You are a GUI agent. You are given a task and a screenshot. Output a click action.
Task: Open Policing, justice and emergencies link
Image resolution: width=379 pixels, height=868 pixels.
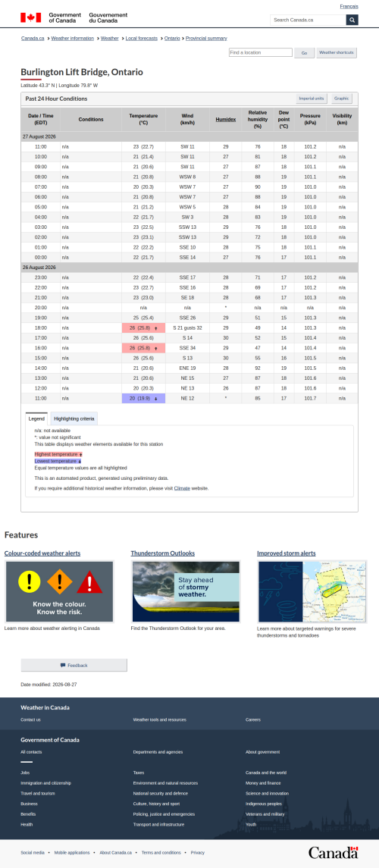164,813
